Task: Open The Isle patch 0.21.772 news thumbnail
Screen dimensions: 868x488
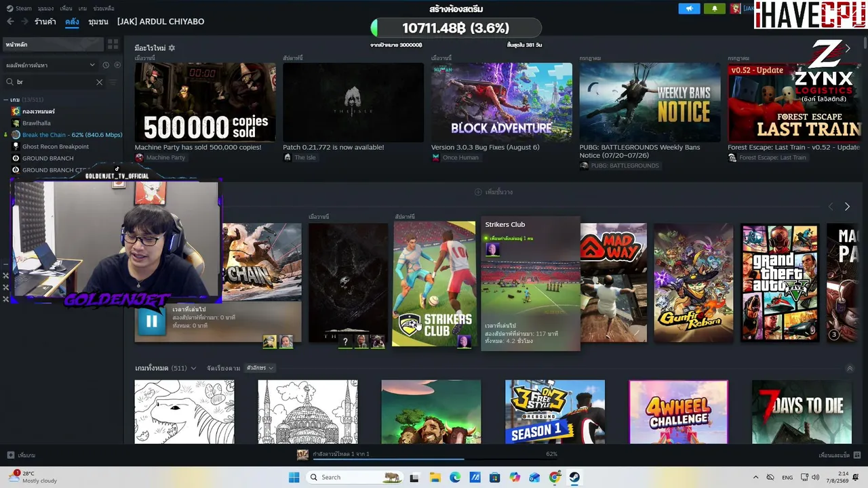Action: tap(353, 102)
